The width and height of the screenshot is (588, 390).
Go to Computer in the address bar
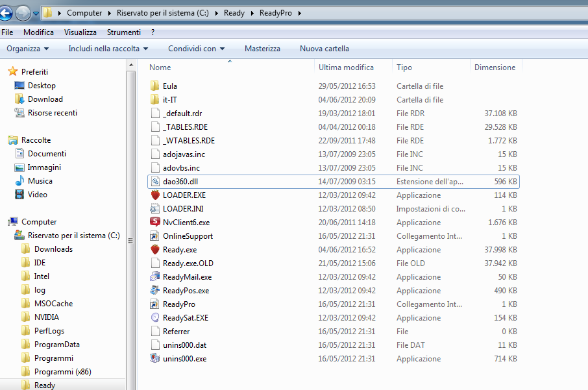tap(84, 13)
